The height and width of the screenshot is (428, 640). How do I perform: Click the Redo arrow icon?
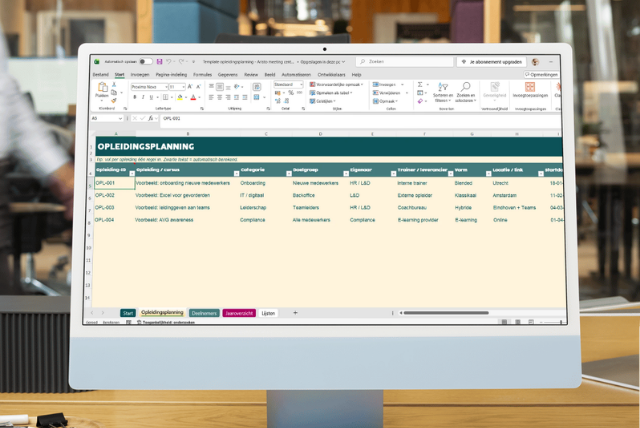tap(181, 62)
